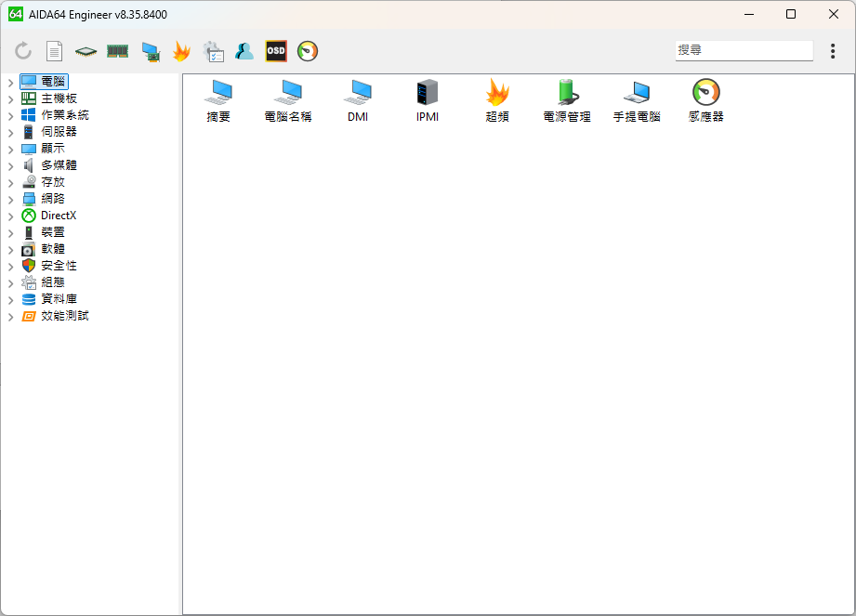The image size is (856, 616).
Task: Minimize the AIDA64 window
Action: (749, 14)
